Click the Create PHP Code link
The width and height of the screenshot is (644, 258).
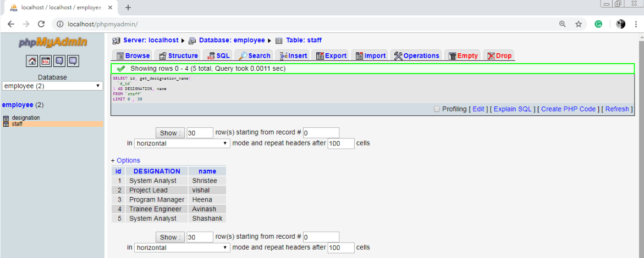(x=569, y=109)
